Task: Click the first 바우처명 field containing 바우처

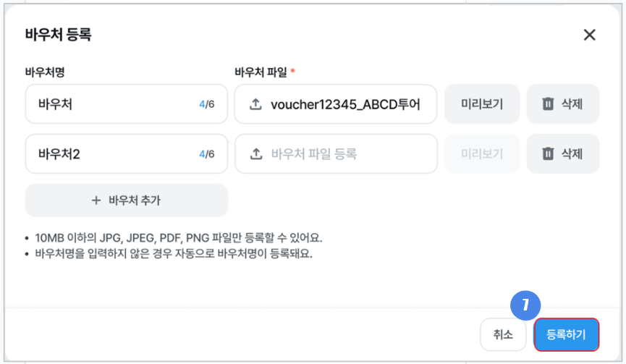Action: (109, 104)
